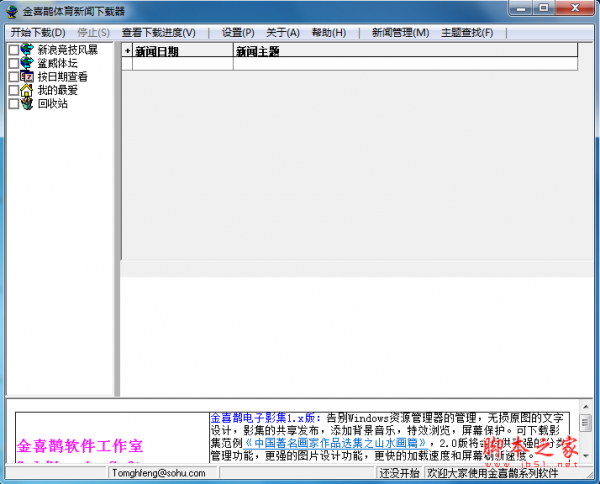The height and width of the screenshot is (484, 600).
Task: Open the 新闻管理(M) menu
Action: 400,33
